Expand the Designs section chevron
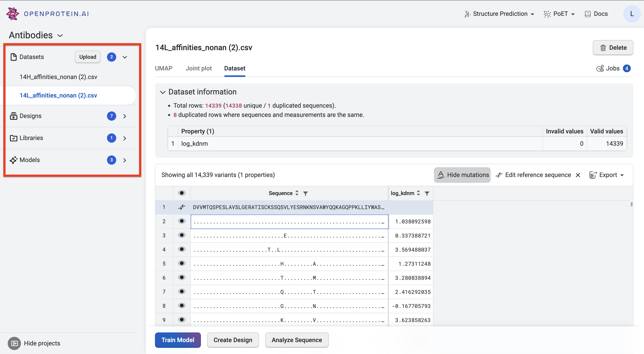 [125, 116]
